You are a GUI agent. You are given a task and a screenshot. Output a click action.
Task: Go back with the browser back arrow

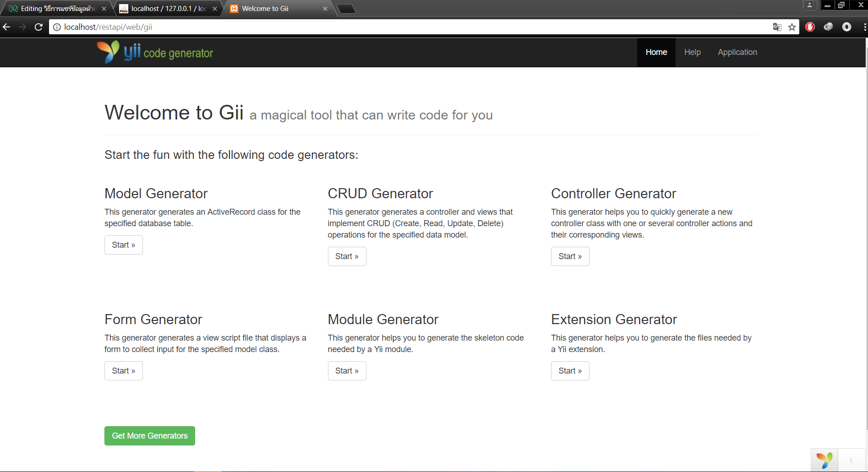6,27
